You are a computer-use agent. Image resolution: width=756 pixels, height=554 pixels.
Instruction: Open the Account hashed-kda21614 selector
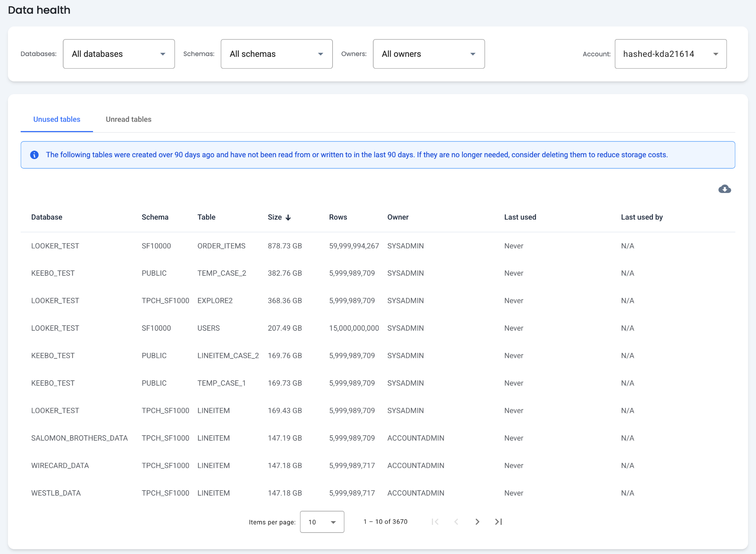(670, 54)
